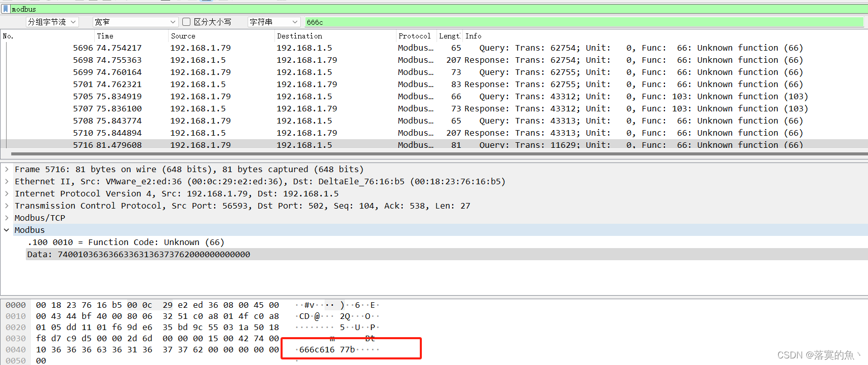This screenshot has width=868, height=365.
Task: Click hex offset 0040 row label
Action: [16, 349]
